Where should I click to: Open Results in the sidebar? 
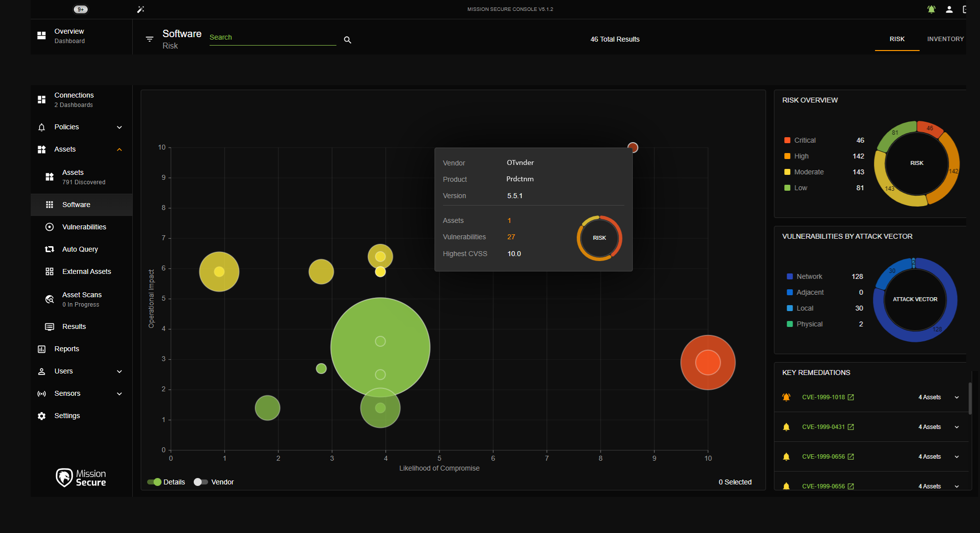coord(82,326)
